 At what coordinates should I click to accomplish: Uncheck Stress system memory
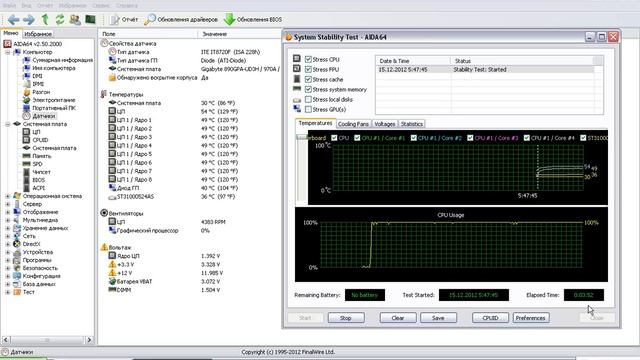308,89
